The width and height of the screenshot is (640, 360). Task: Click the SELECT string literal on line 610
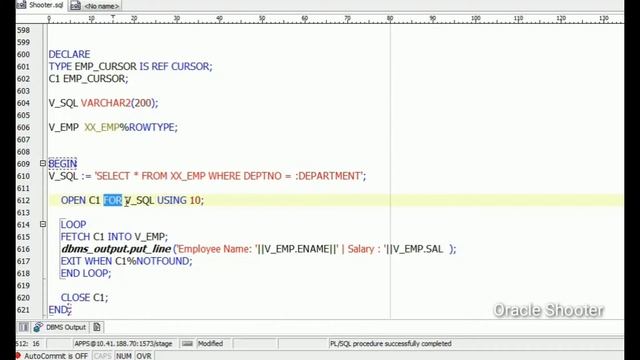pyautogui.click(x=229, y=176)
